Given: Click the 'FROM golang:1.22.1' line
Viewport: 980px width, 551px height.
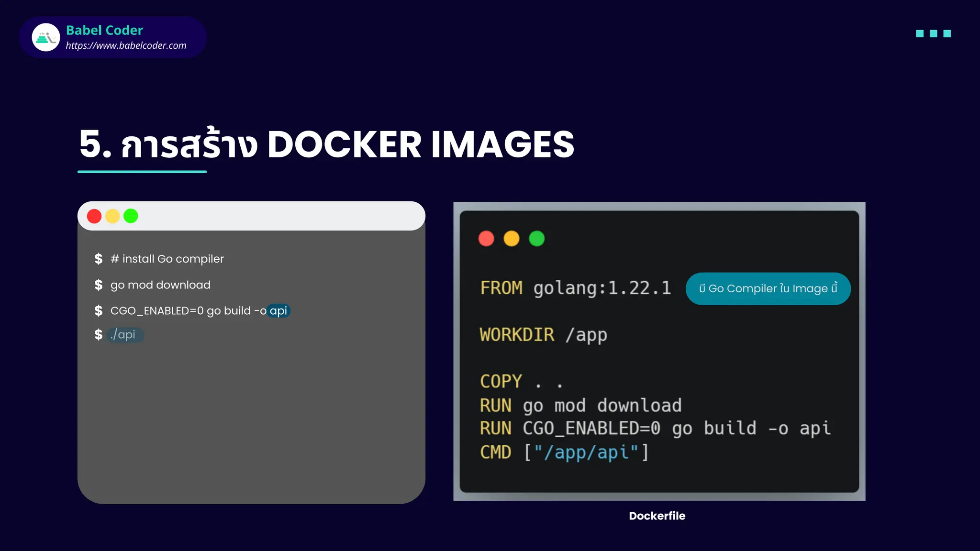Looking at the screenshot, I should pyautogui.click(x=576, y=288).
